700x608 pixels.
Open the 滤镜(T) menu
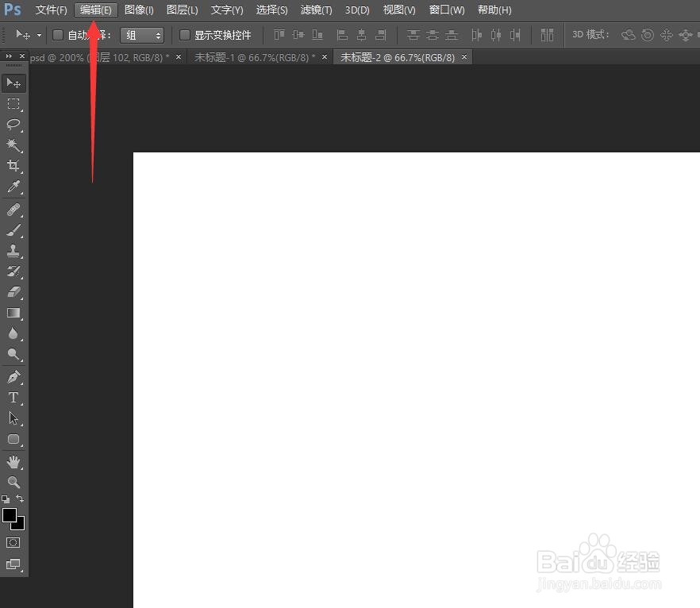pyautogui.click(x=316, y=10)
